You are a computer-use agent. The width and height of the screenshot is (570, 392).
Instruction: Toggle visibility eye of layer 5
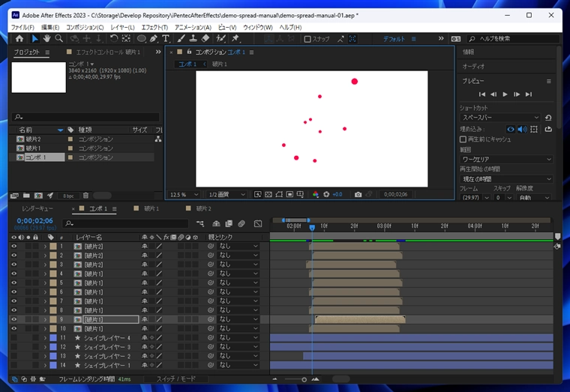[x=13, y=283]
